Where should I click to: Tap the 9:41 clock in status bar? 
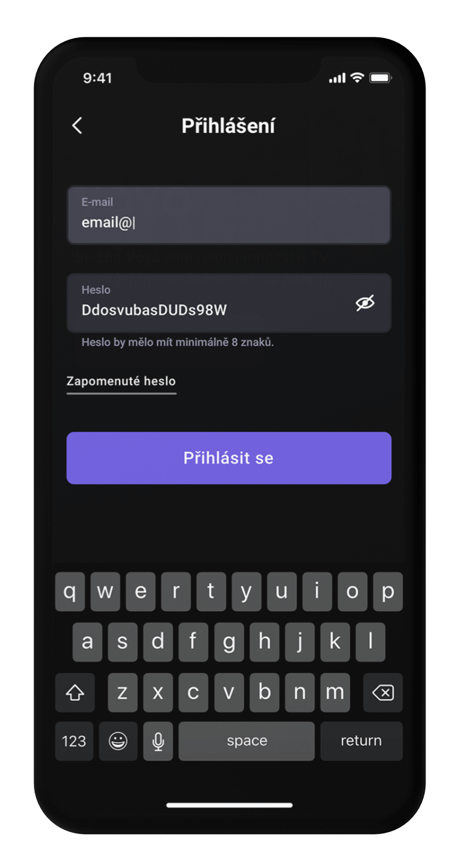pos(97,78)
